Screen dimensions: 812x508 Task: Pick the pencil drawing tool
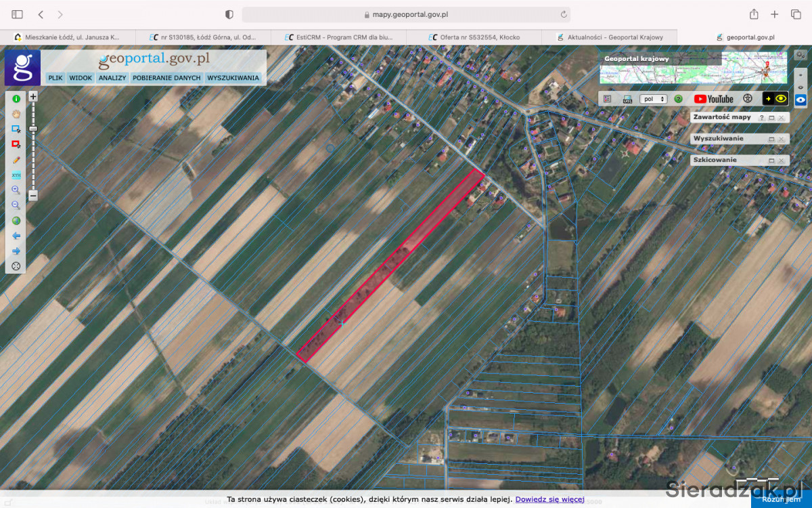tap(16, 160)
